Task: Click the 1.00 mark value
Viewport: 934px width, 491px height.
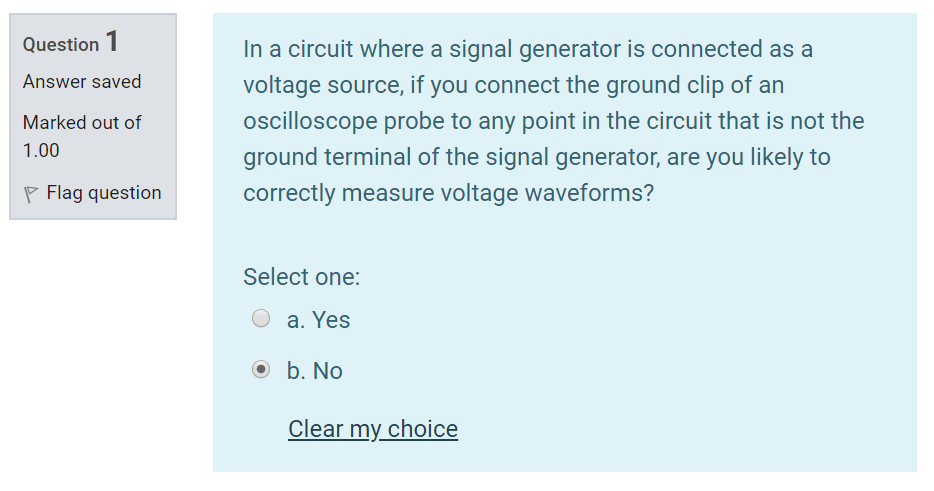Action: tap(41, 150)
